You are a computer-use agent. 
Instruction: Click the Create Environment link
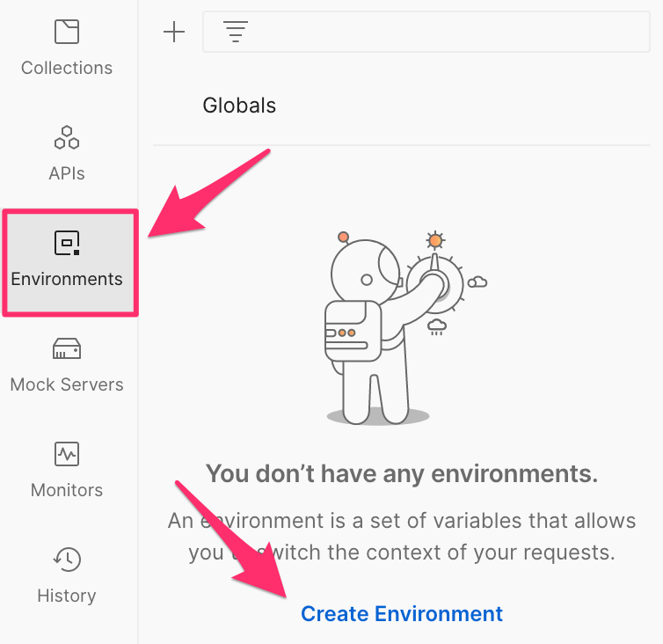pyautogui.click(x=402, y=613)
